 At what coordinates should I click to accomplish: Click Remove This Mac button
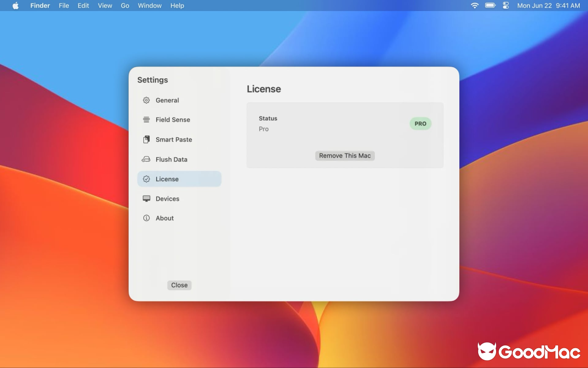[x=345, y=155]
